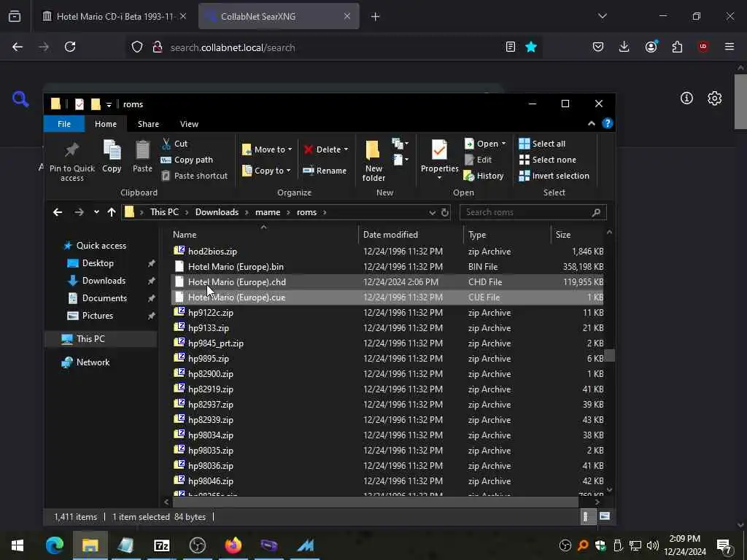Click the Search roms input field

point(533,212)
